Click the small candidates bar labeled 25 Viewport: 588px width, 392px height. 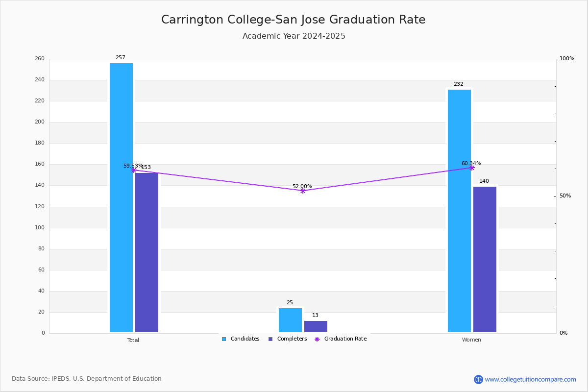pos(290,320)
